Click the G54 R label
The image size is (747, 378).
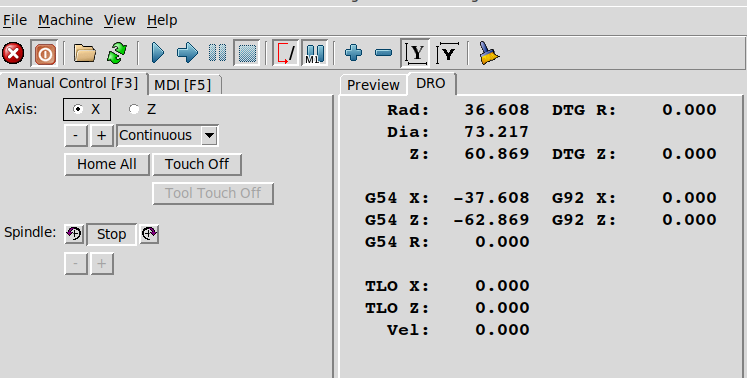(397, 242)
